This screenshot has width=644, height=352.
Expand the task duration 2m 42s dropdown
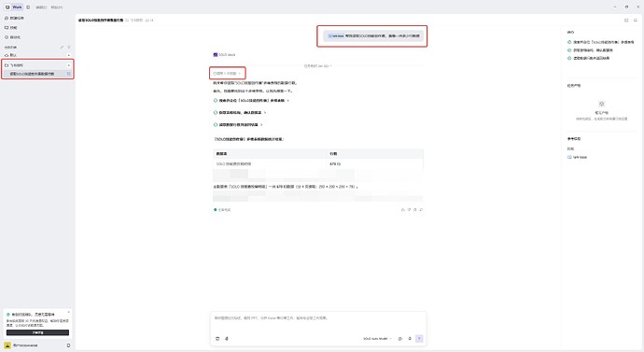pyautogui.click(x=318, y=65)
